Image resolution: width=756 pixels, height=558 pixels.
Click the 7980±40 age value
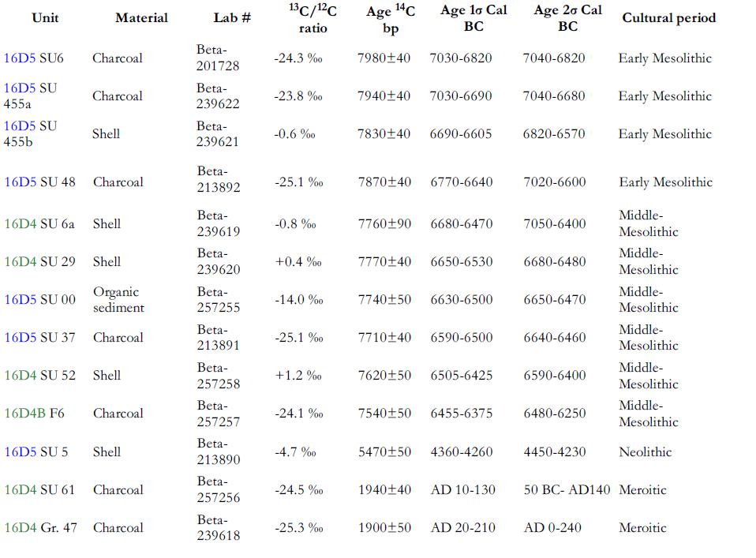(384, 58)
